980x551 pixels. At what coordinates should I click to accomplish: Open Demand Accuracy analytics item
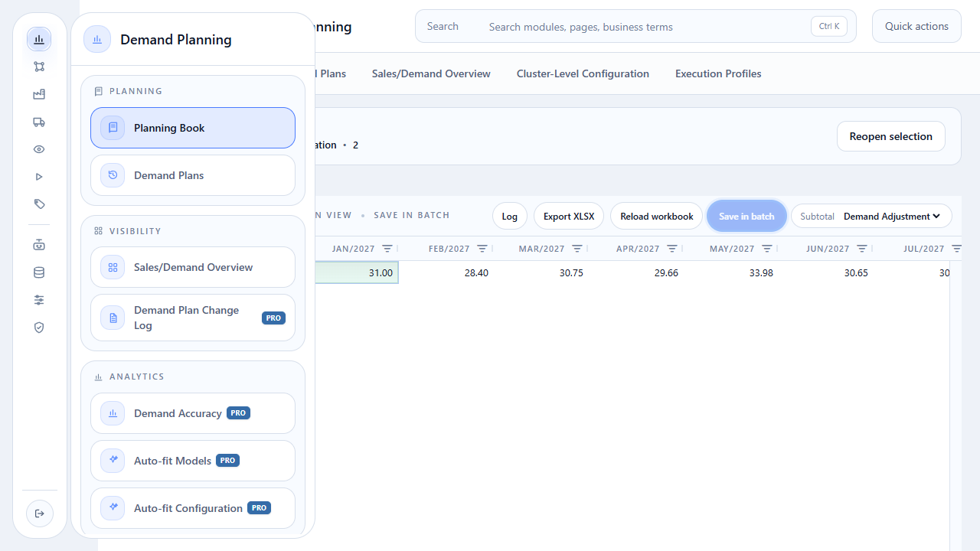pyautogui.click(x=193, y=413)
